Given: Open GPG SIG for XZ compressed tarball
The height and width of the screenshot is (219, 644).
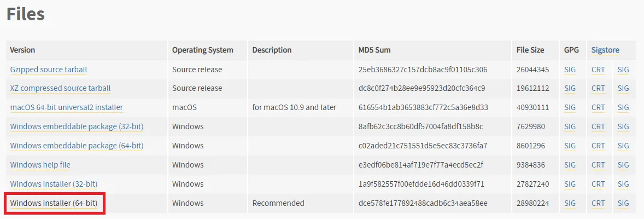Looking at the screenshot, I should pyautogui.click(x=570, y=88).
